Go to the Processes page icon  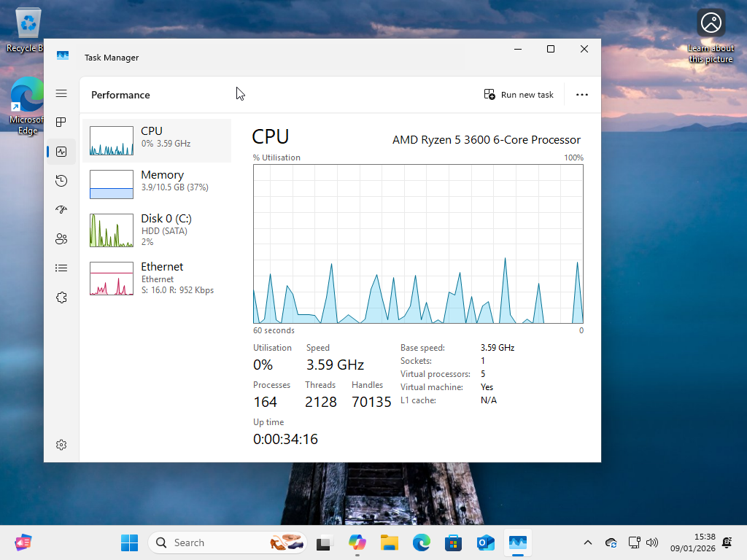(x=61, y=122)
